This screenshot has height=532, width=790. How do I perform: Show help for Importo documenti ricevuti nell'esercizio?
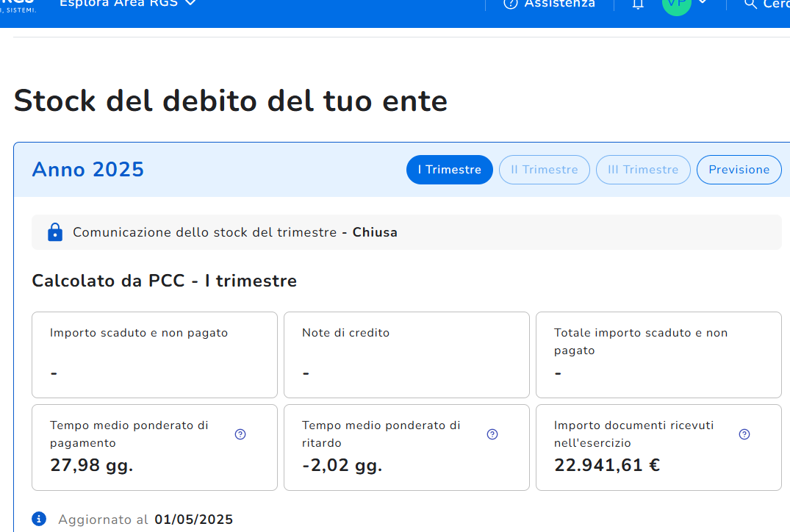pos(744,434)
